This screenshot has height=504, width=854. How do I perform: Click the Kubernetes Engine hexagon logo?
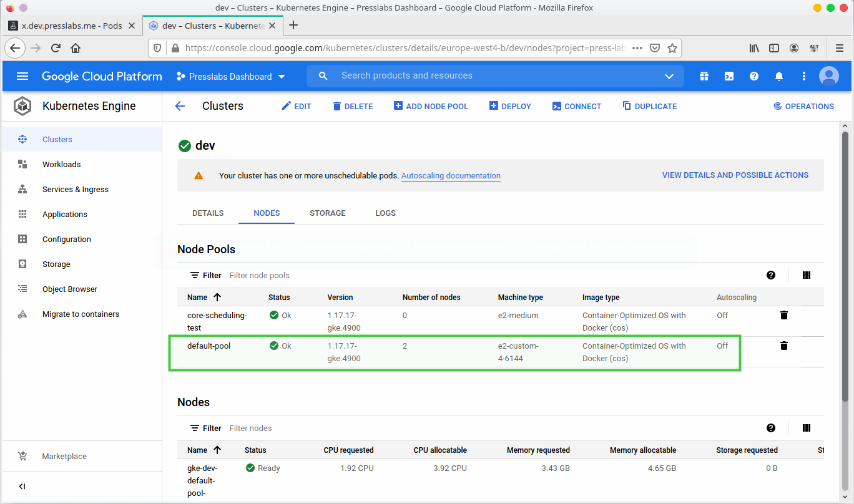tap(22, 106)
